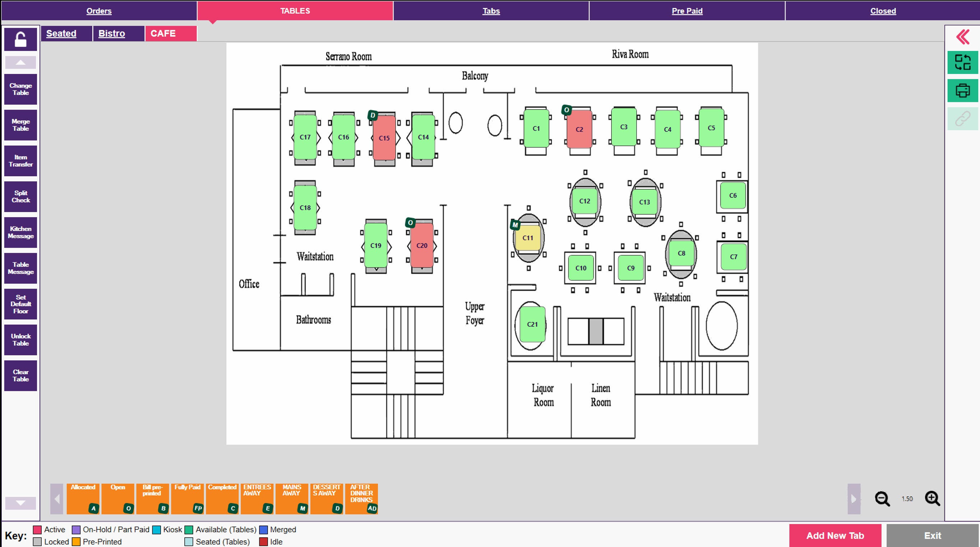Click the Exit button
The width and height of the screenshot is (980, 547).
tap(933, 535)
